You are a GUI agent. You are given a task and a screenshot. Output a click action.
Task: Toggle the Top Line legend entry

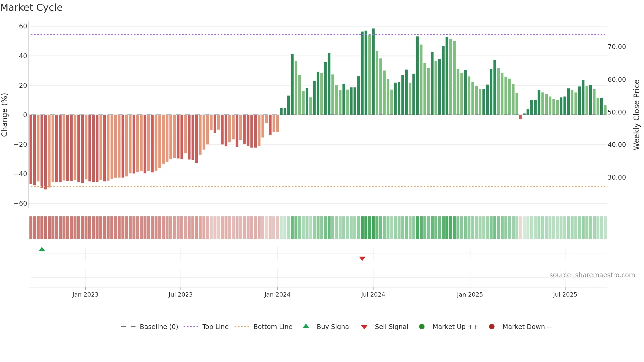pos(206,327)
